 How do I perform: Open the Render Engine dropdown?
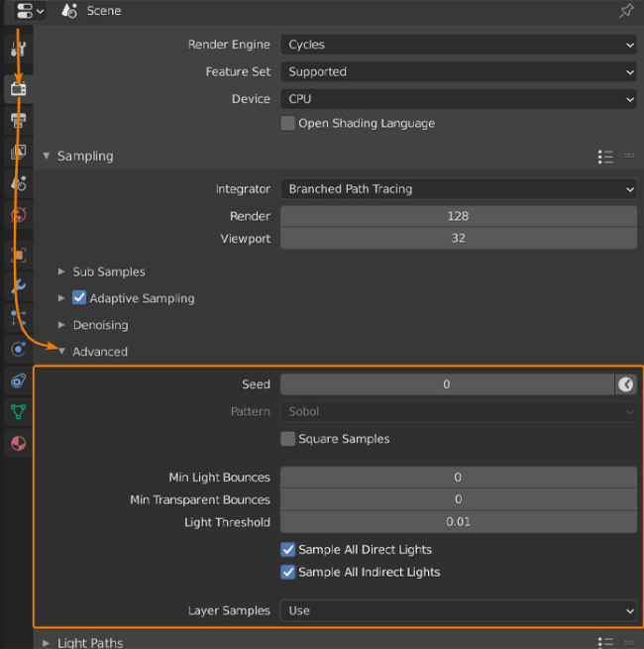(458, 45)
